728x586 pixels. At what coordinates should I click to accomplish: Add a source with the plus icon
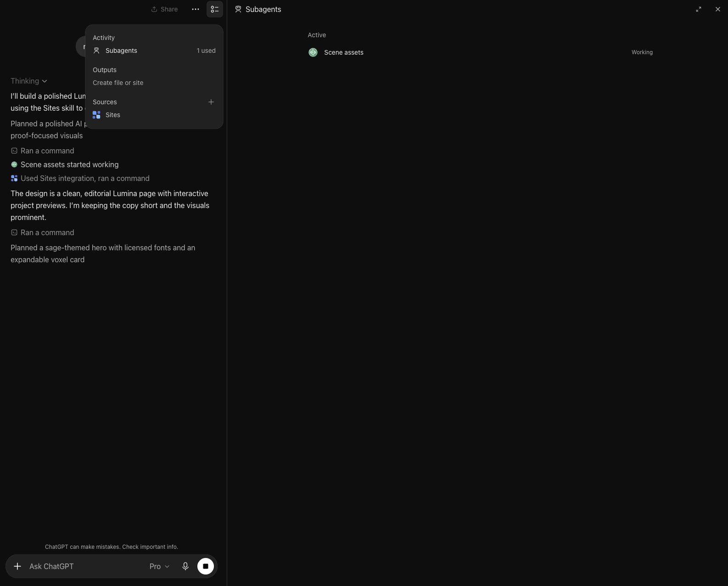pos(211,102)
